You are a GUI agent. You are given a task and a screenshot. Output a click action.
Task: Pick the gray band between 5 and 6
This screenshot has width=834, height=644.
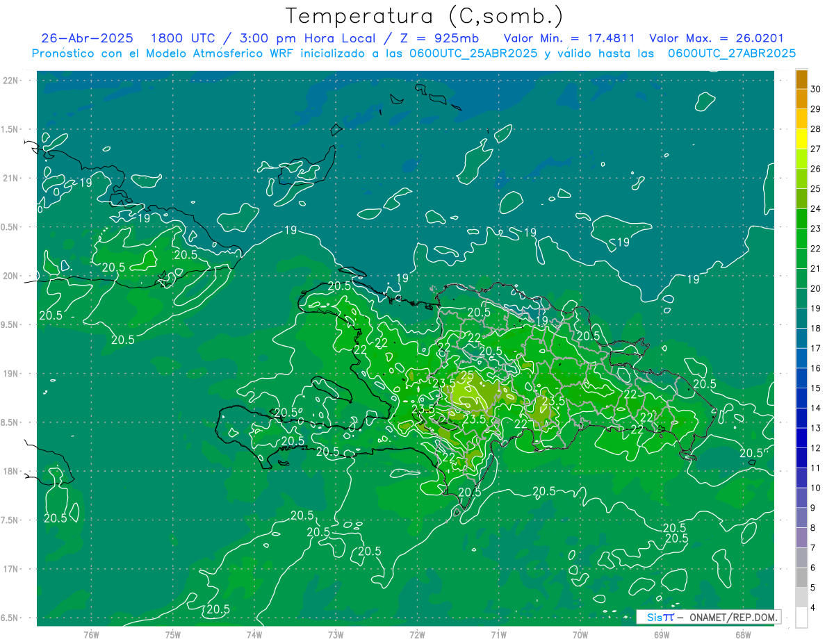(x=802, y=578)
